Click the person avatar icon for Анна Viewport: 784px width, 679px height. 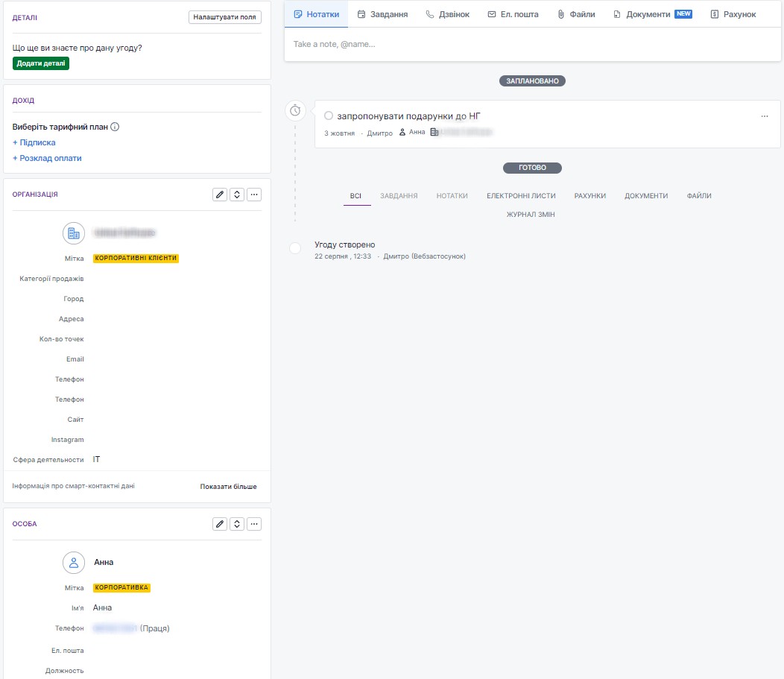[x=74, y=563]
